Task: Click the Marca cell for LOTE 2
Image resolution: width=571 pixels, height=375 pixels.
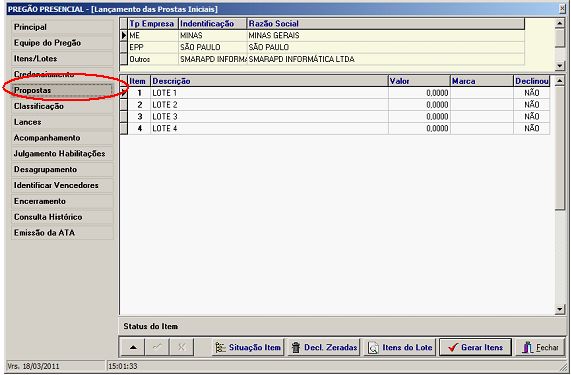Action: (x=482, y=105)
